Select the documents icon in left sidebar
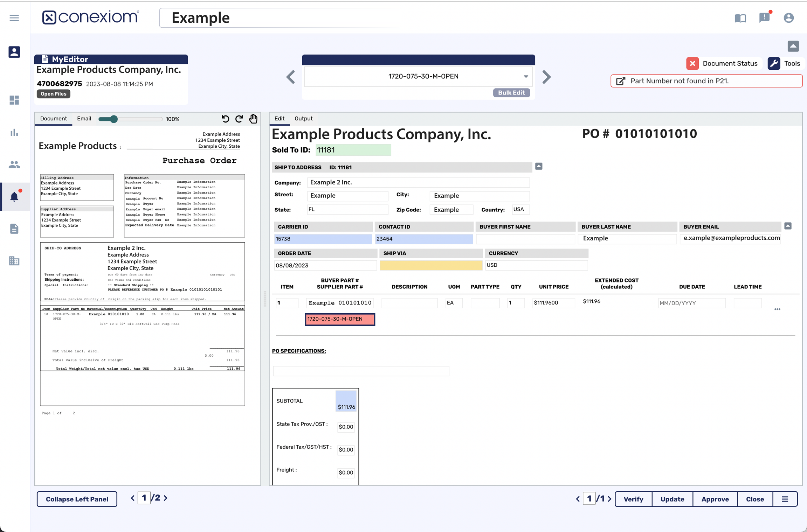 point(14,229)
